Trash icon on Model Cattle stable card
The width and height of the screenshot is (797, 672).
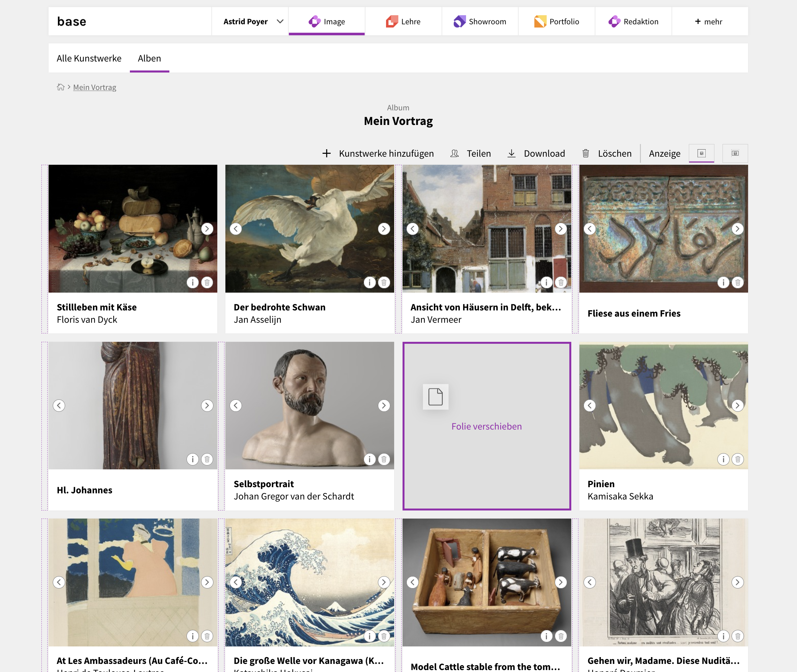[561, 636]
